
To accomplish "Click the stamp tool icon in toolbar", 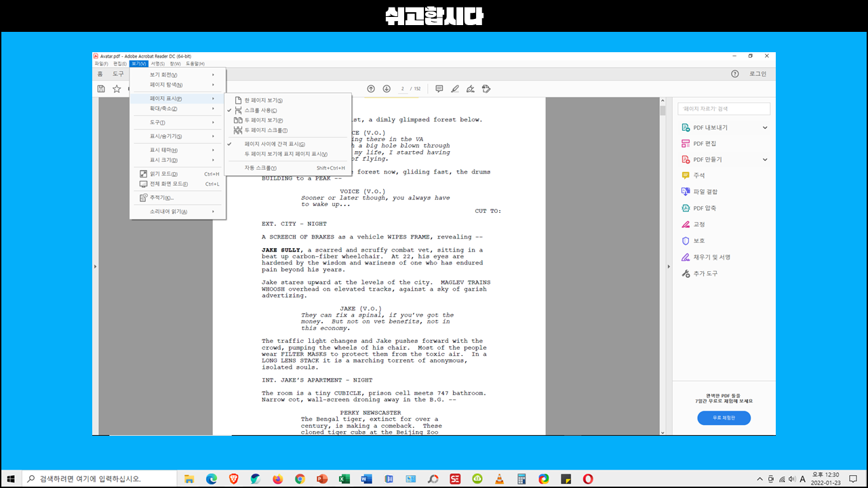I will [x=486, y=89].
